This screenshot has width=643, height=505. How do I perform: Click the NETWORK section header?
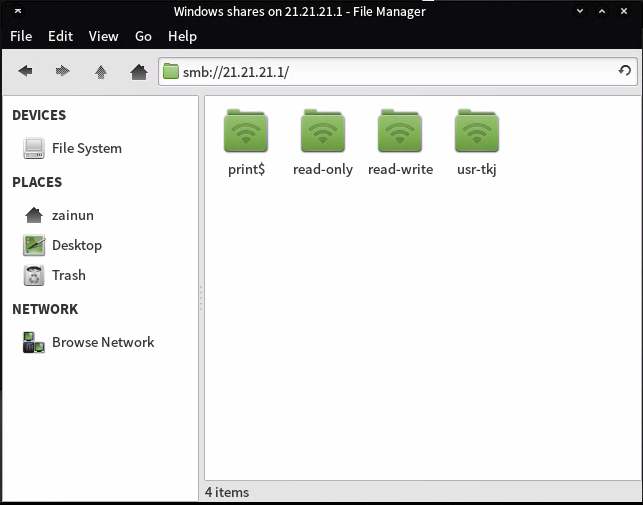coord(45,309)
